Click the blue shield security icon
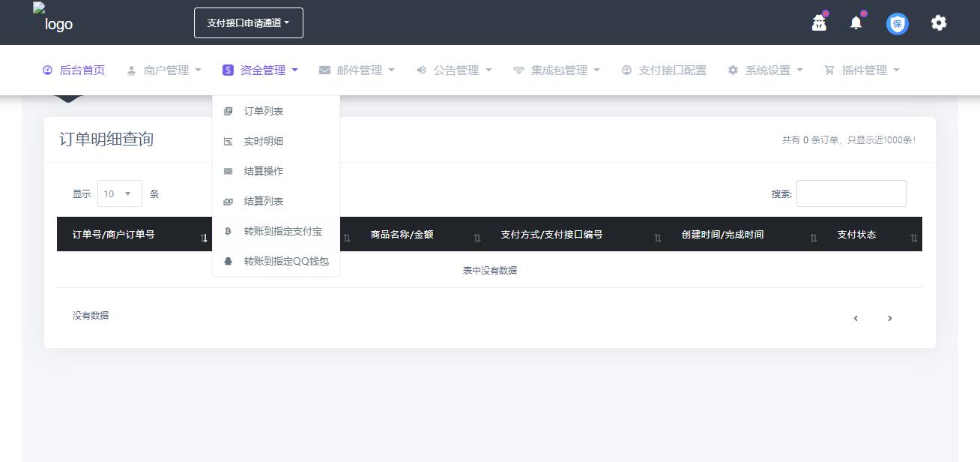Screen dimensions: 980x462 (897, 24)
